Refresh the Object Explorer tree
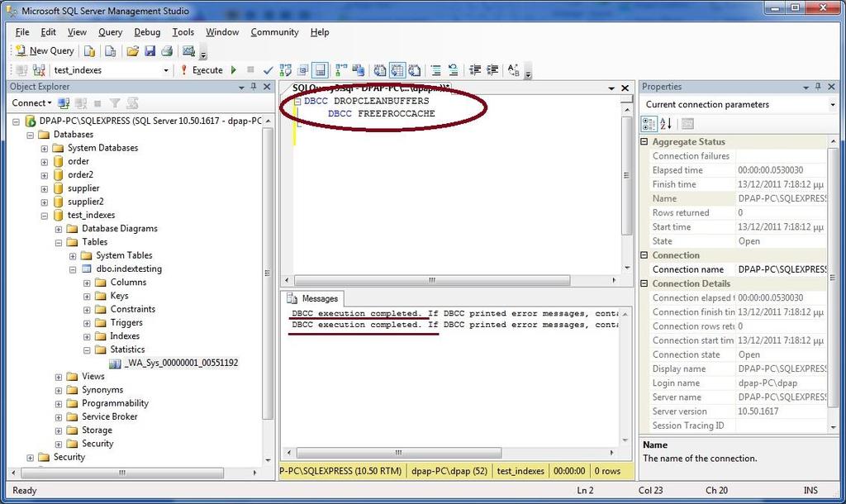 click(x=132, y=103)
